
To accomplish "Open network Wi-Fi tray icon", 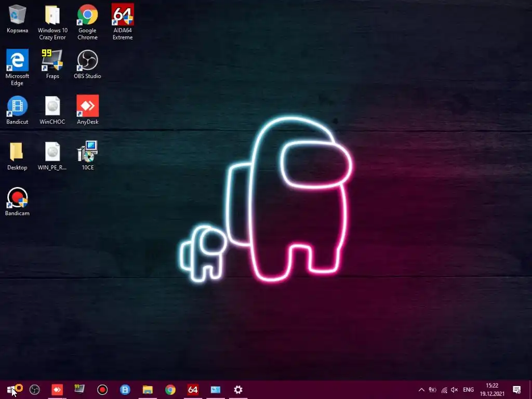I will click(x=444, y=390).
